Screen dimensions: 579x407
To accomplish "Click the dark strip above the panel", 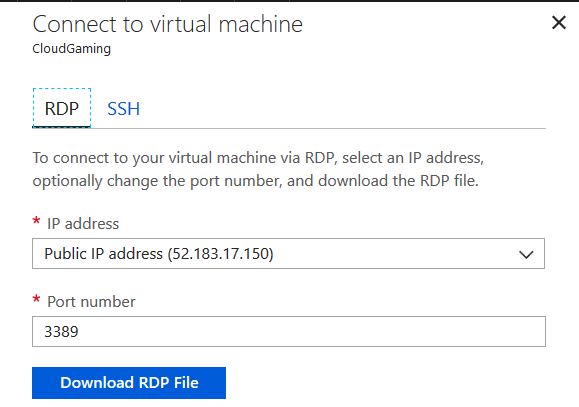I will click(290, 1).
